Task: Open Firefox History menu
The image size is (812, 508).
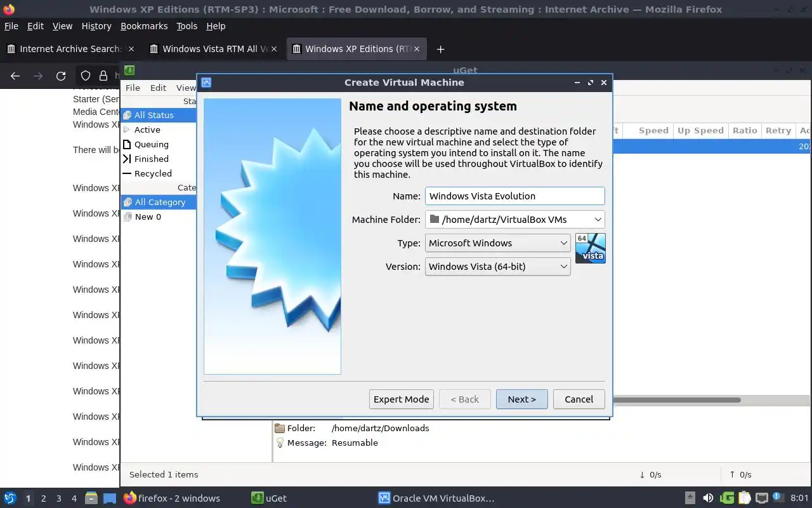Action: click(x=96, y=26)
